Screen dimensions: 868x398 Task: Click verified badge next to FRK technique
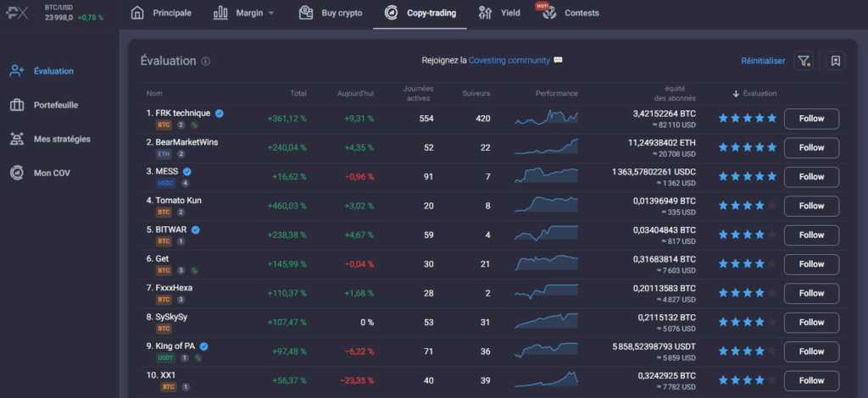point(220,113)
